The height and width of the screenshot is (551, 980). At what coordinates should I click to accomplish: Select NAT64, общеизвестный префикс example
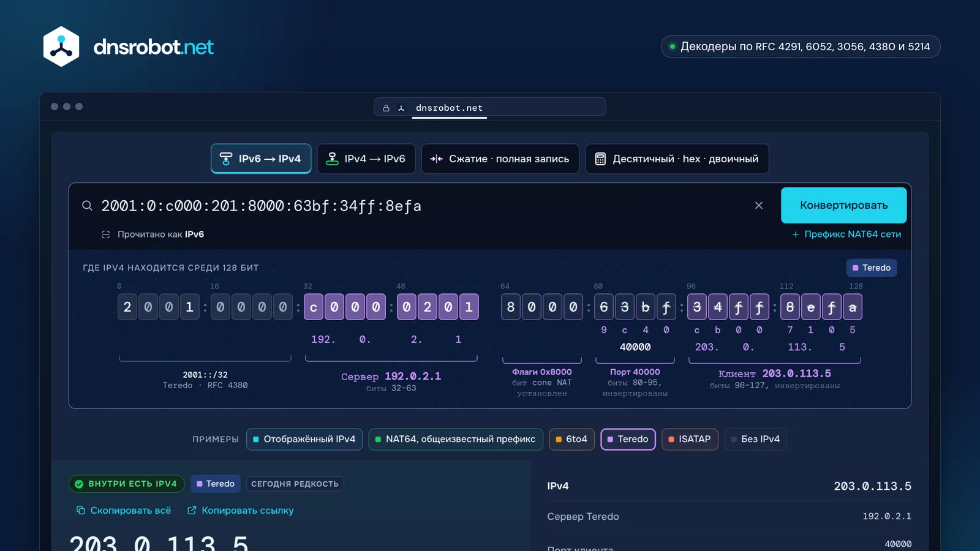(456, 439)
